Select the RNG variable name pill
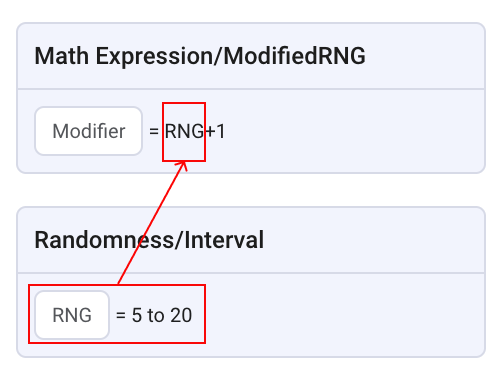Screen dimensions: 502x388 tap(72, 315)
